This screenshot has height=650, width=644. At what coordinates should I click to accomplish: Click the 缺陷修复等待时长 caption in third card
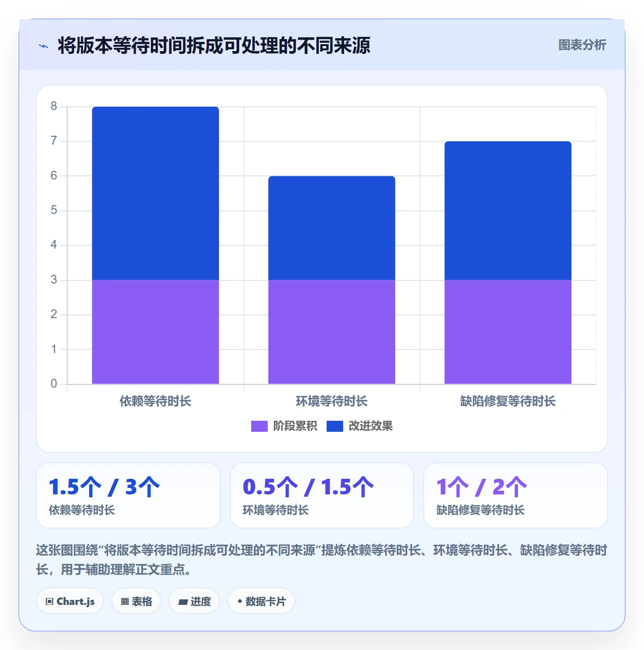point(480,510)
